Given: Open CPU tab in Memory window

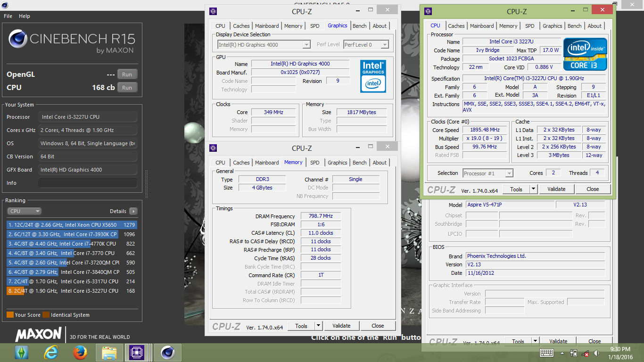Looking at the screenshot, I should [220, 163].
